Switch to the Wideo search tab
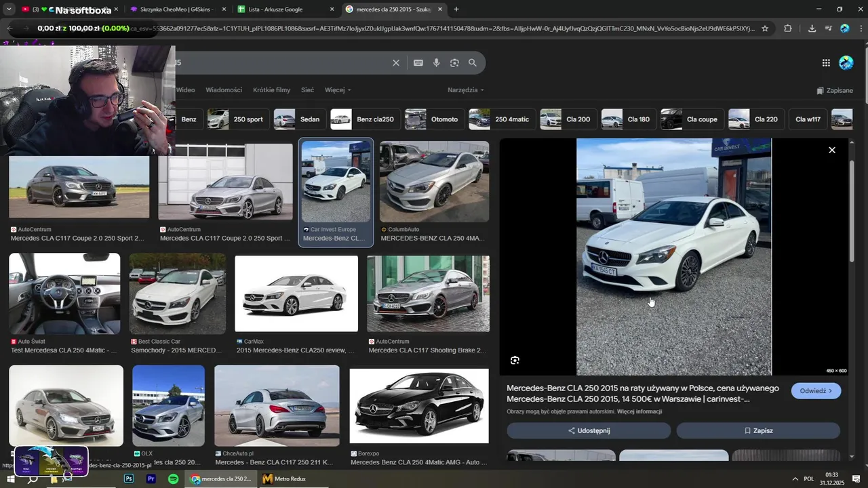The width and height of the screenshot is (868, 488). tap(185, 89)
